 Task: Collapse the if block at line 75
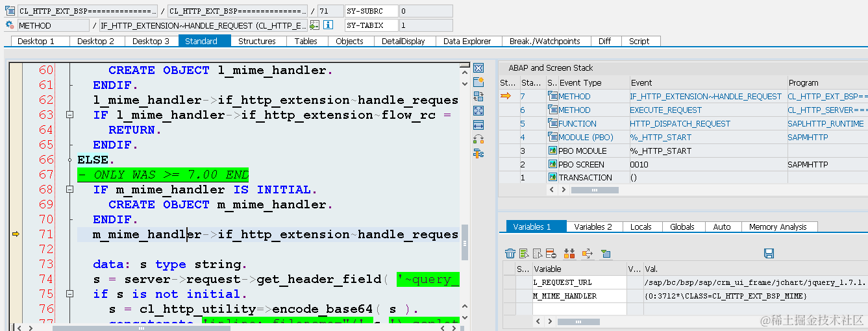tap(69, 294)
